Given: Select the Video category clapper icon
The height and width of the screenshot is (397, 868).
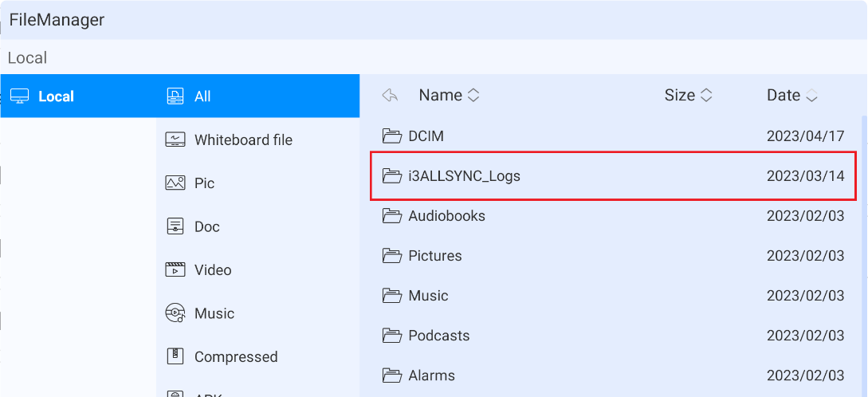Looking at the screenshot, I should point(175,269).
